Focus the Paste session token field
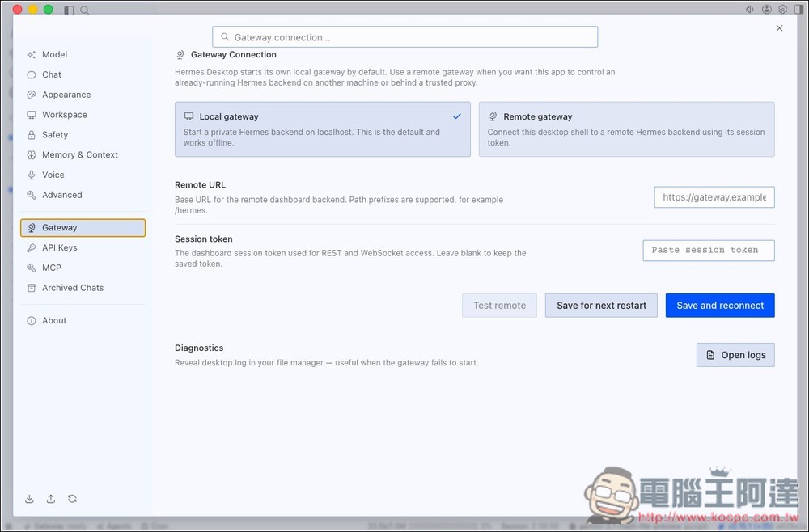Image resolution: width=809 pixels, height=532 pixels. [709, 251]
